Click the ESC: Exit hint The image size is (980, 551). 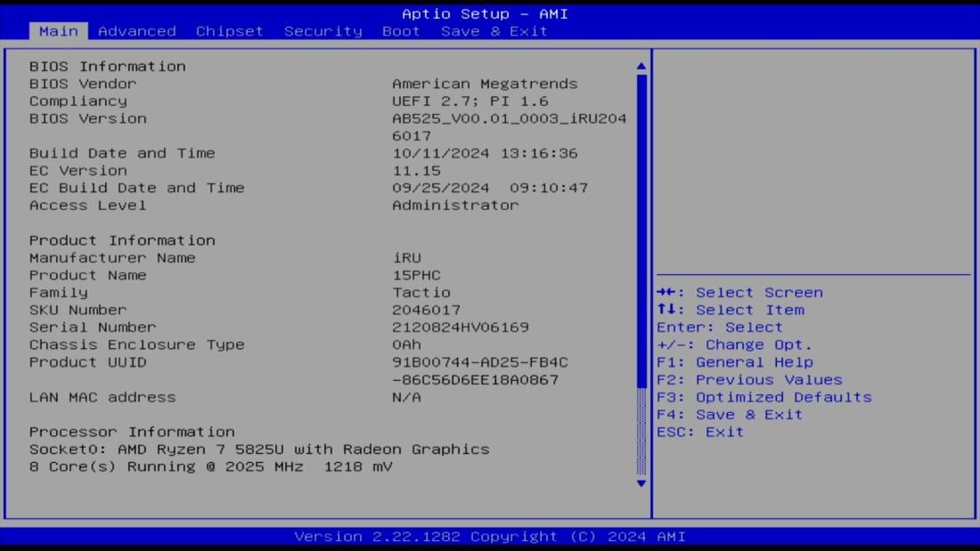[x=700, y=433]
